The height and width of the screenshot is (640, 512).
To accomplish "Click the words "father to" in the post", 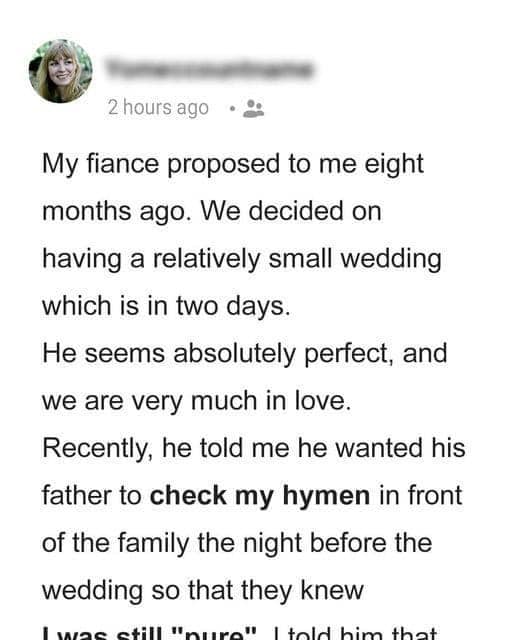I will [92, 496].
